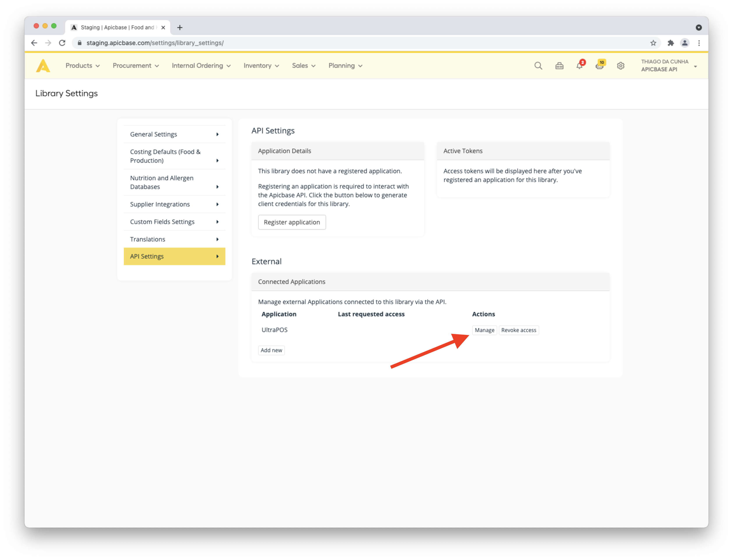
Task: Open Costing Defaults (Food & Production)
Action: [x=174, y=156]
